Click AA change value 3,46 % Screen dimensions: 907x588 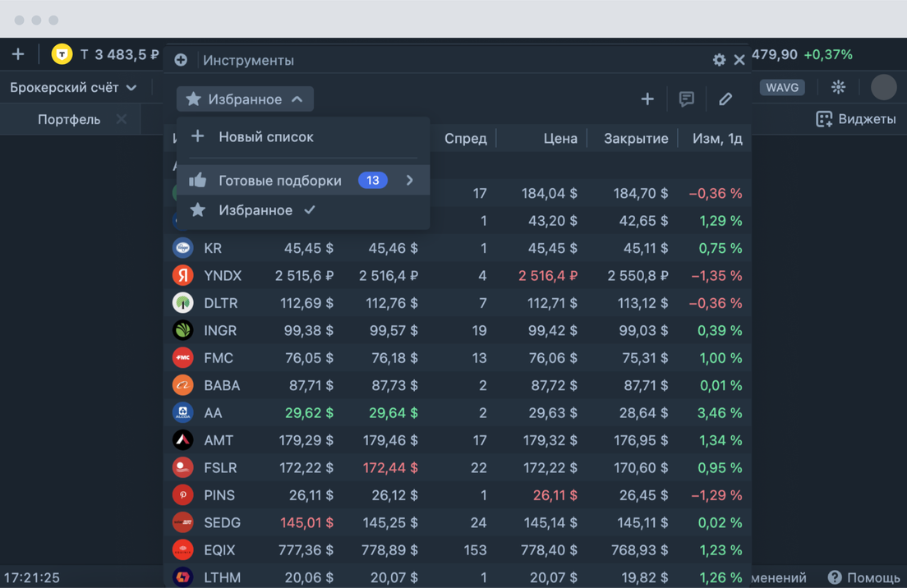(721, 413)
